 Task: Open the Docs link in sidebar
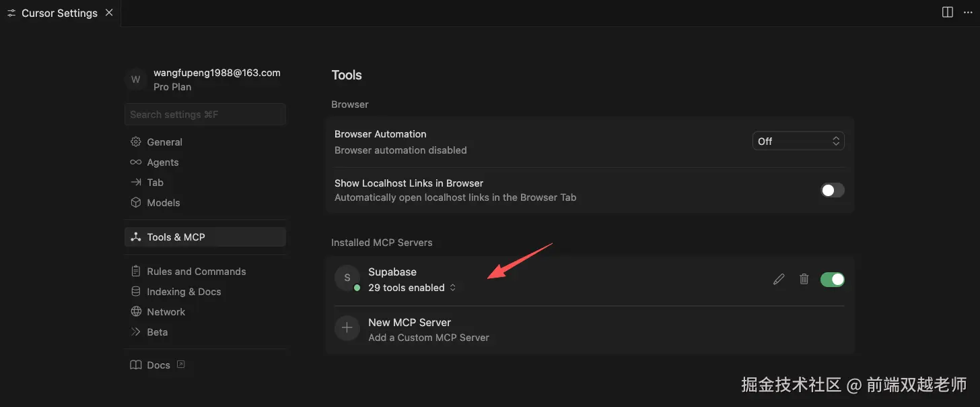(158, 365)
